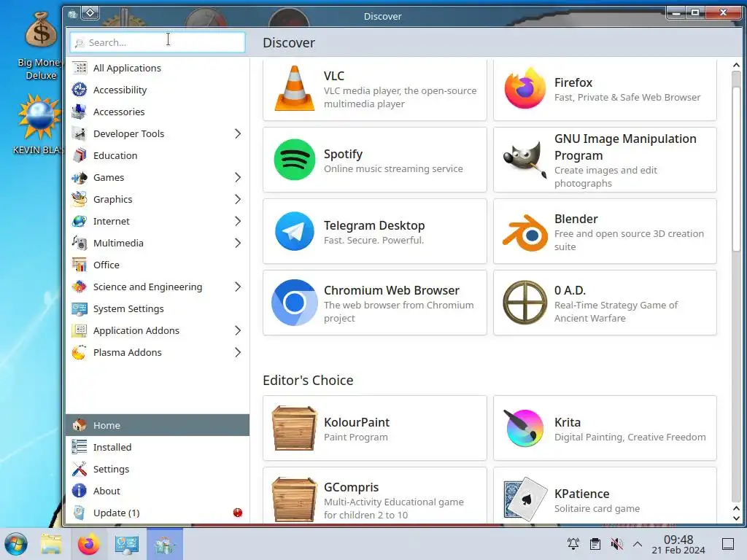Viewport: 747px width, 560px height.
Task: Click the scrollbar up arrow
Action: 736,65
